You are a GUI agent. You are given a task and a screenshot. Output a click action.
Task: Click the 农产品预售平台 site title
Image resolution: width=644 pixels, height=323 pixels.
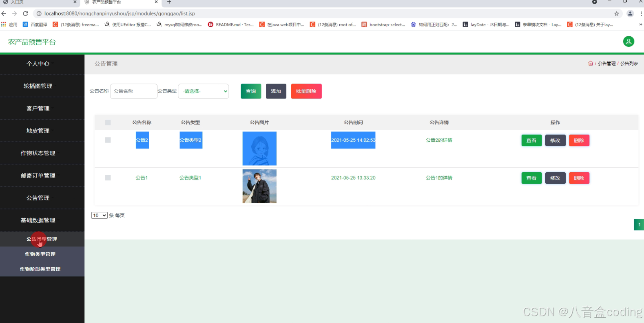pos(32,42)
